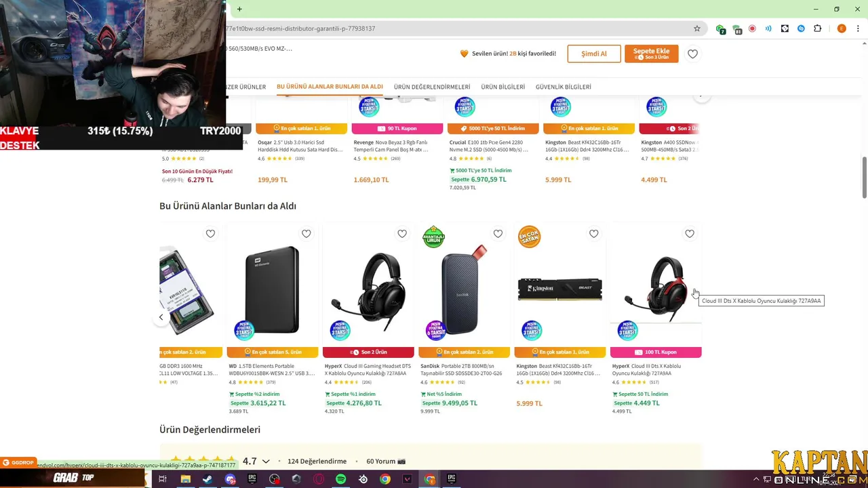Open the SanDisk Portable 2TB title link
Screen dimensions: 868x488
[462, 369]
